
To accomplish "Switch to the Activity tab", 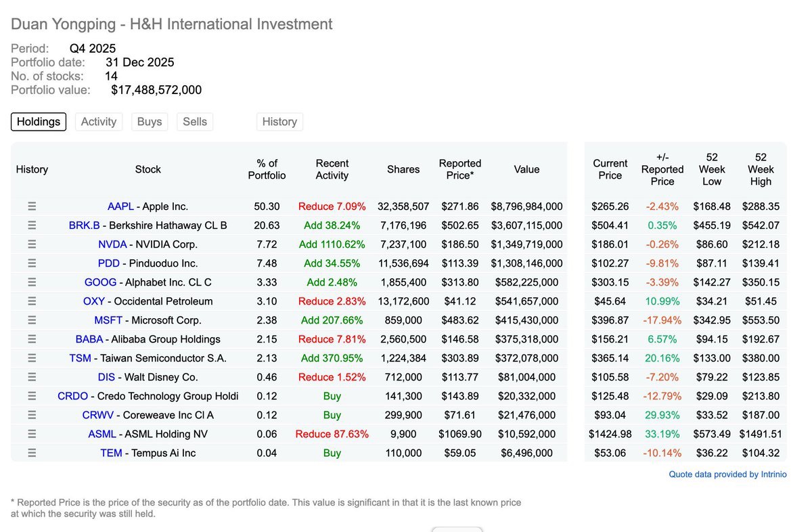I will [99, 122].
